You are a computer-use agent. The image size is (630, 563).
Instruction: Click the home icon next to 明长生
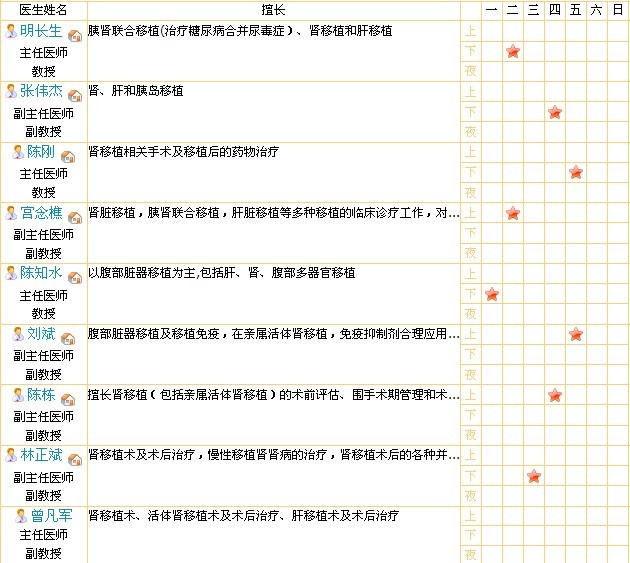75,36
